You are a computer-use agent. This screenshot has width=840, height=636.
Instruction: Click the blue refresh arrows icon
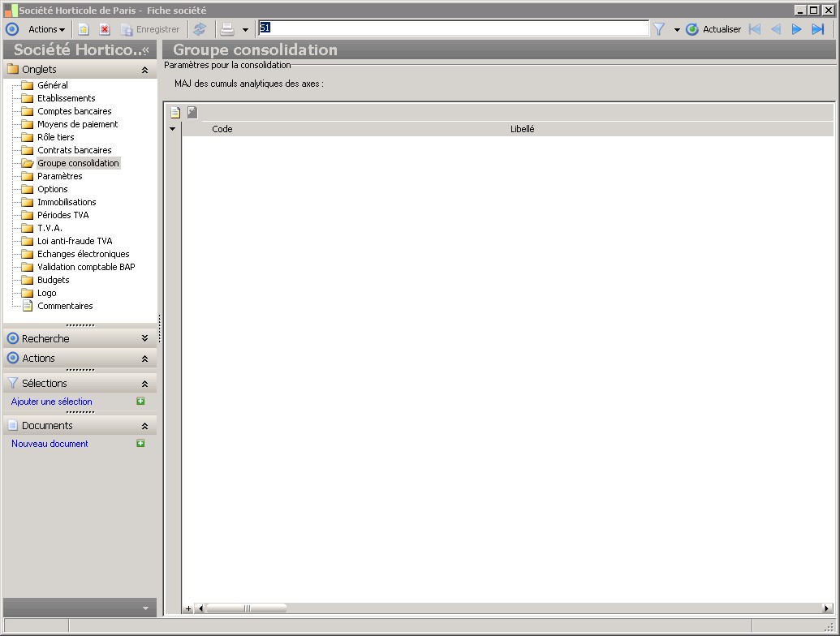(x=200, y=29)
